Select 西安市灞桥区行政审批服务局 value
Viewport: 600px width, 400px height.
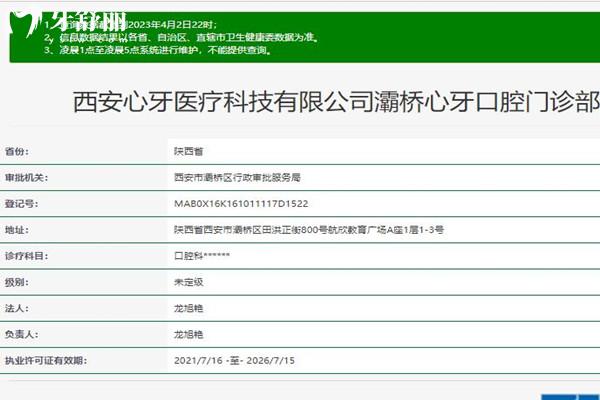click(x=237, y=178)
